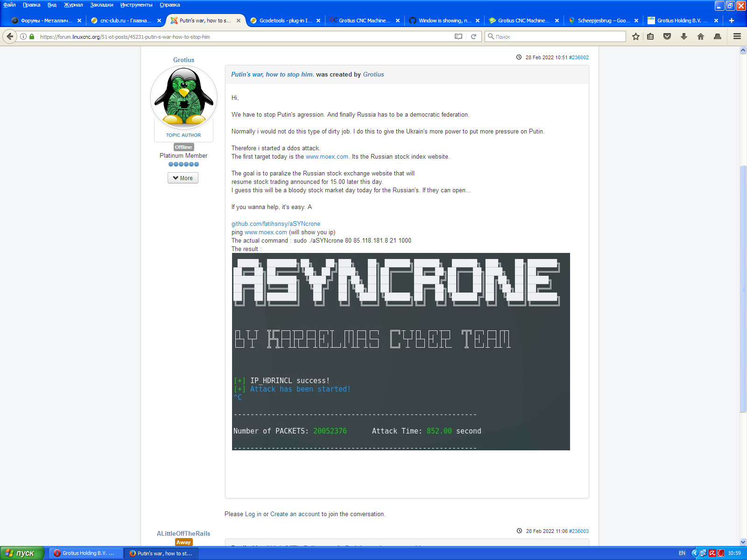Open the Windows пуск start button
747x560 pixels.
click(21, 553)
